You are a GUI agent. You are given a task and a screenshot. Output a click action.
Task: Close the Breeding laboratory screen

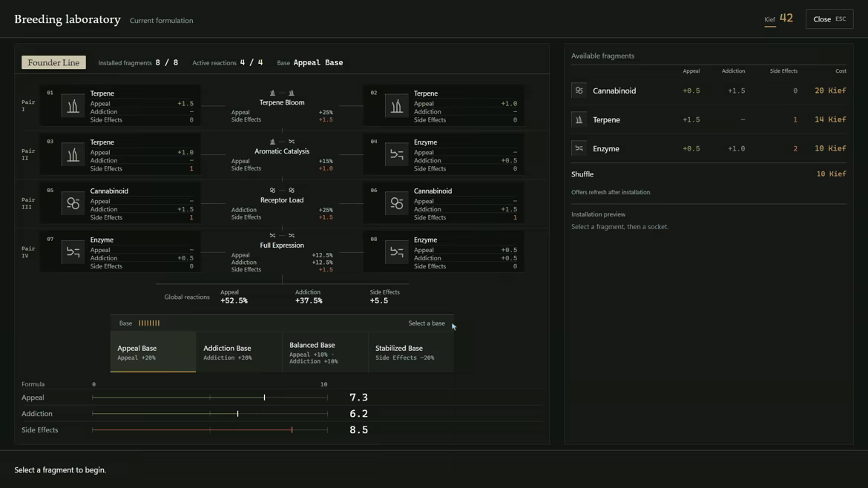click(x=829, y=19)
